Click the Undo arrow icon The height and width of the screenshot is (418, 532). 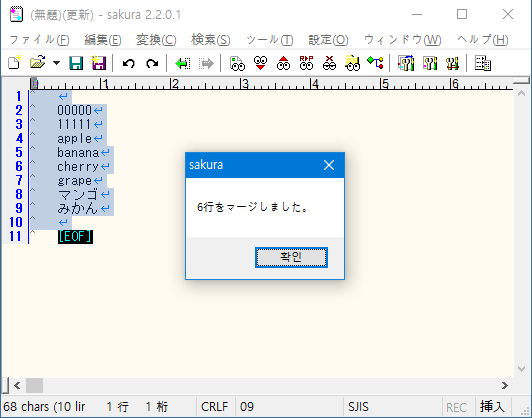[129, 63]
